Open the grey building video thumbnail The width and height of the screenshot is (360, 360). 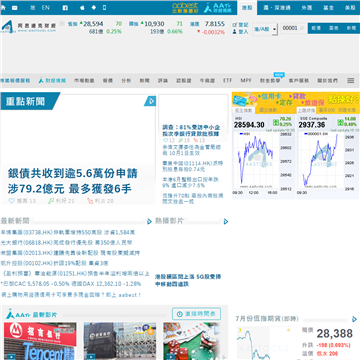120,341
